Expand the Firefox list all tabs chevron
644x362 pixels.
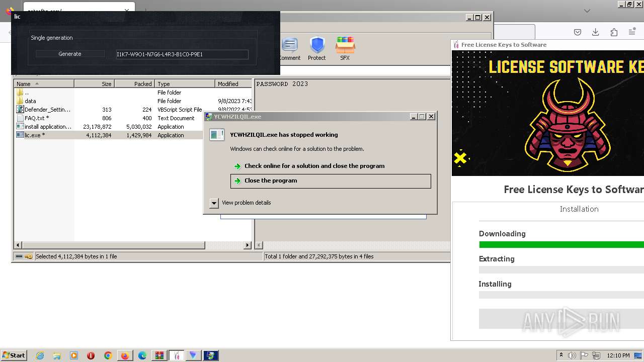click(587, 11)
